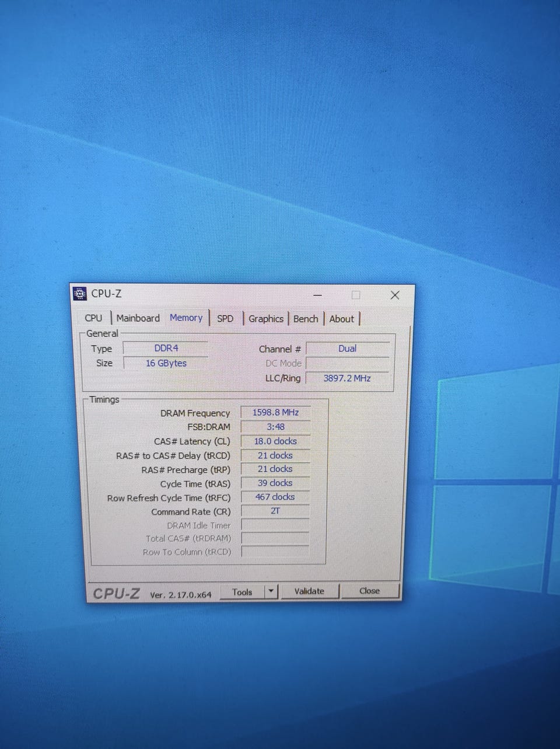Click the empty Total CAS# (tRDRAM) field
Screen dimensions: 560x749
point(275,538)
